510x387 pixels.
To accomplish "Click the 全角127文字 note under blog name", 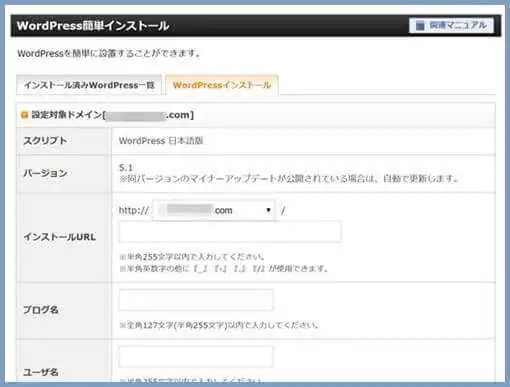I will 219,325.
